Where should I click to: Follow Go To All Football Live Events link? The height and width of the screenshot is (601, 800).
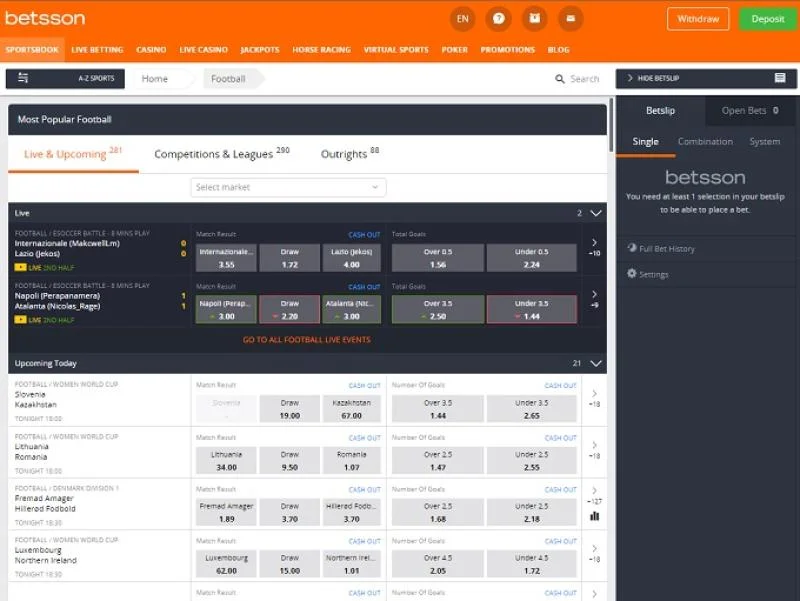point(306,340)
